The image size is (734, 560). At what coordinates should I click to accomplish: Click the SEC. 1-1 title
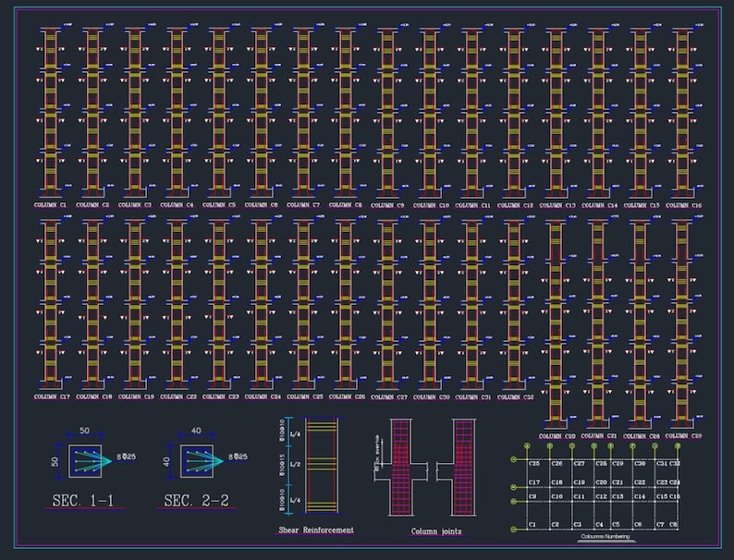[x=83, y=501]
